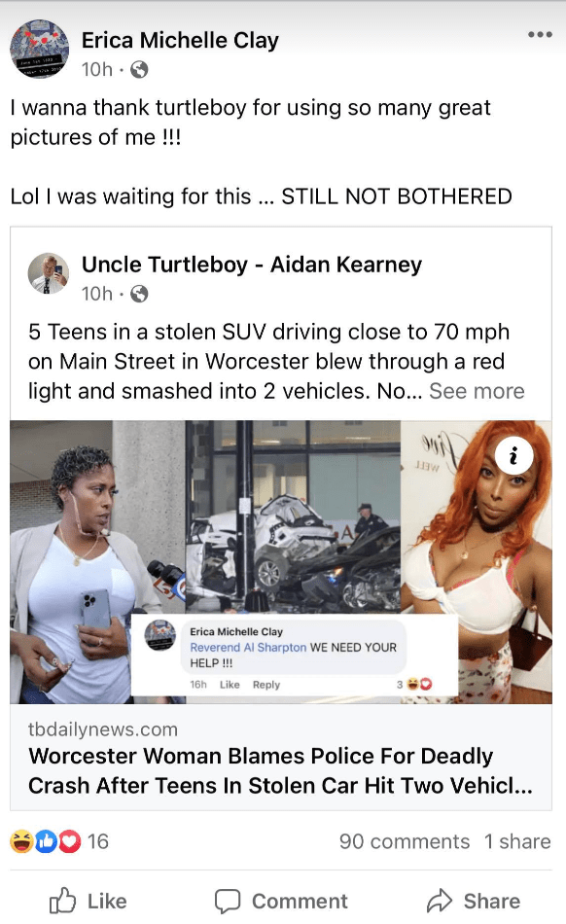Tap the info icon on the link preview
This screenshot has height=924, width=566.
click(x=513, y=455)
